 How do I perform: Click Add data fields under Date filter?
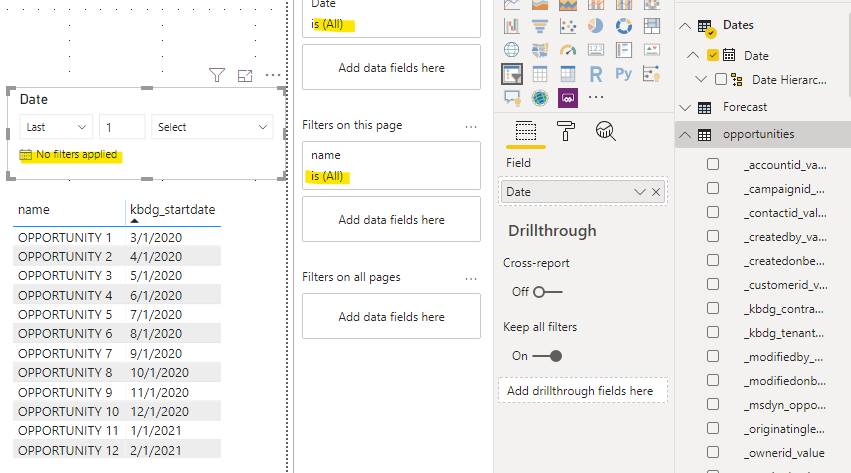[x=391, y=67]
